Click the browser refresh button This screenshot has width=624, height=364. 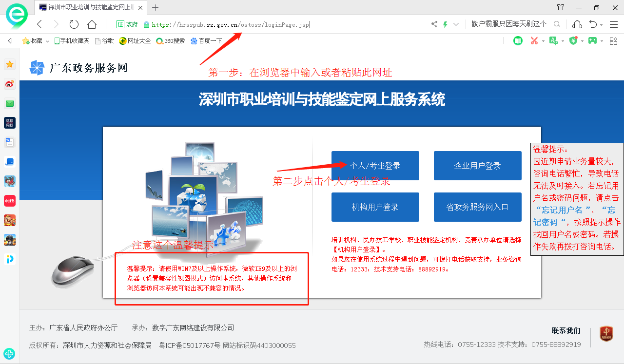pos(74,24)
